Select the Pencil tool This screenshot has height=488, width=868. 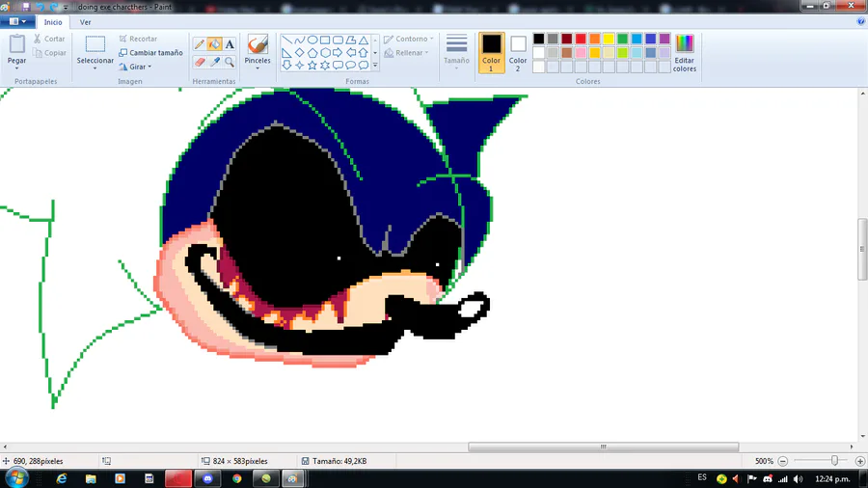click(200, 44)
